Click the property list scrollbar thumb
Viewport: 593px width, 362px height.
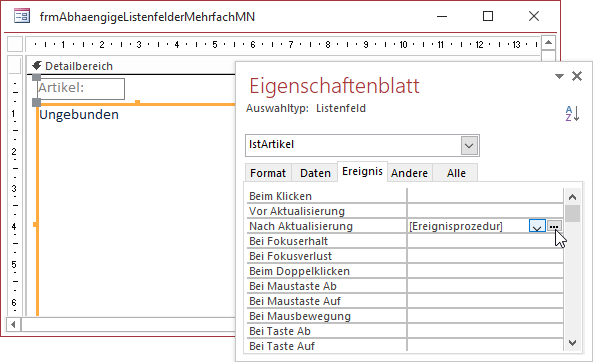573,214
